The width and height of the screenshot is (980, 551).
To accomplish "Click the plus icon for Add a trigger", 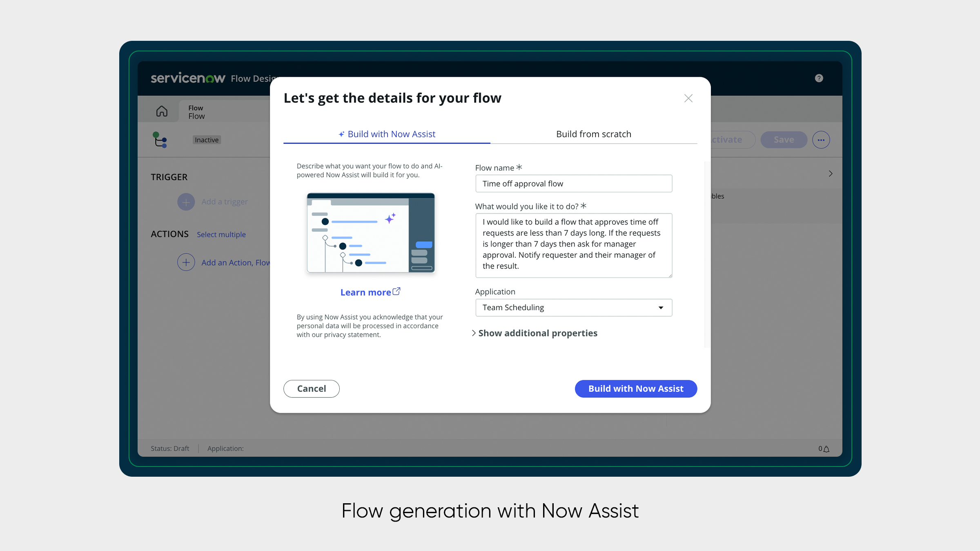I will tap(186, 202).
